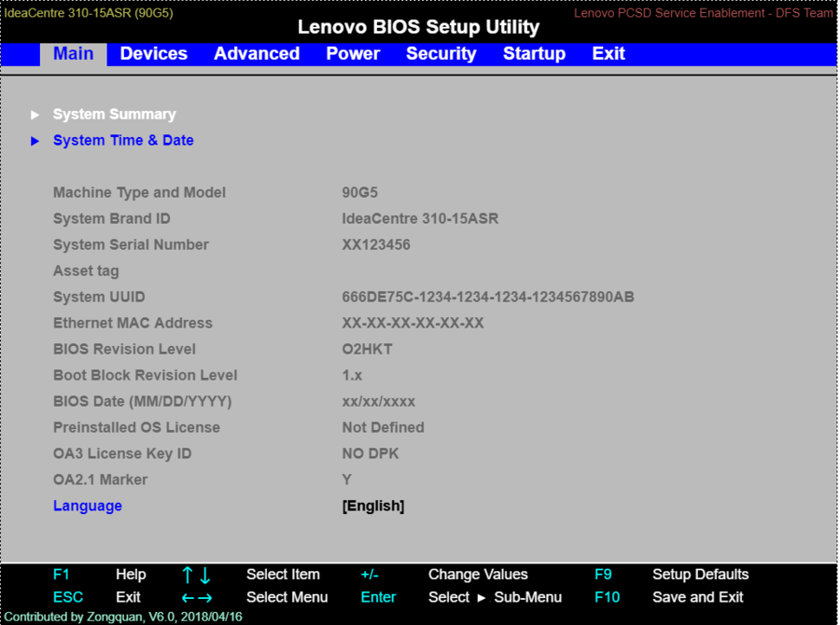The height and width of the screenshot is (625, 840).
Task: Open the Startup tab
Action: [534, 54]
